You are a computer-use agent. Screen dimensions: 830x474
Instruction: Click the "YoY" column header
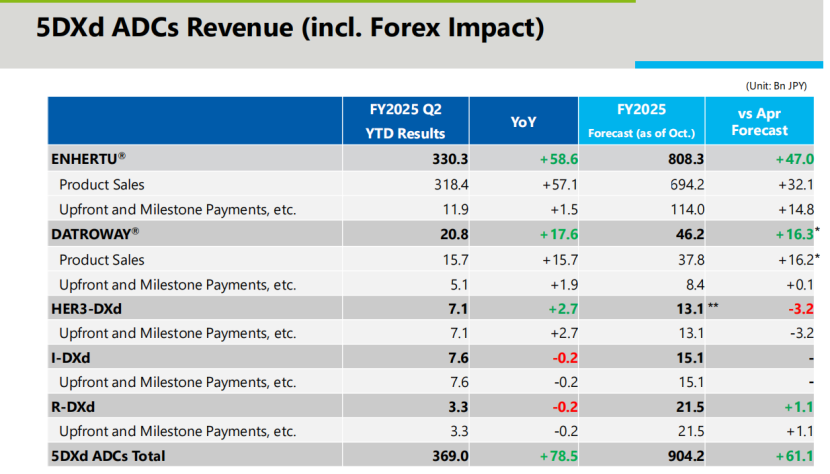[x=523, y=121]
